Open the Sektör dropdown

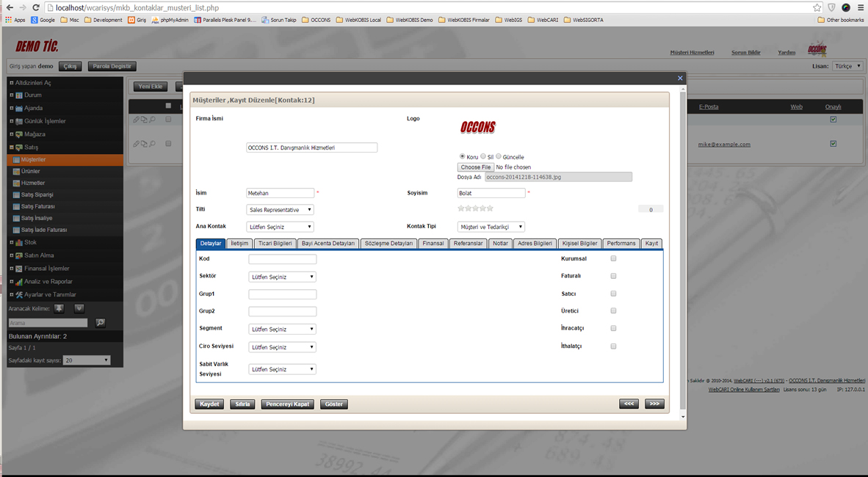tap(282, 277)
